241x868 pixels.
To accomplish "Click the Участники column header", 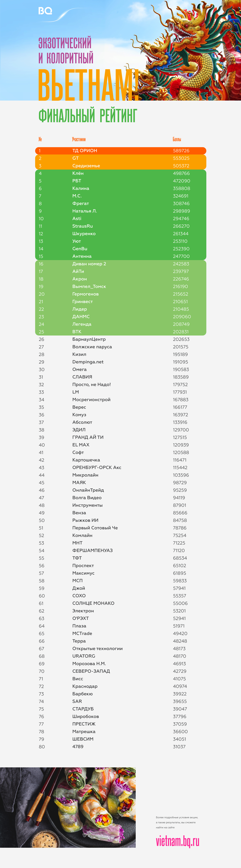I will click(x=79, y=139).
